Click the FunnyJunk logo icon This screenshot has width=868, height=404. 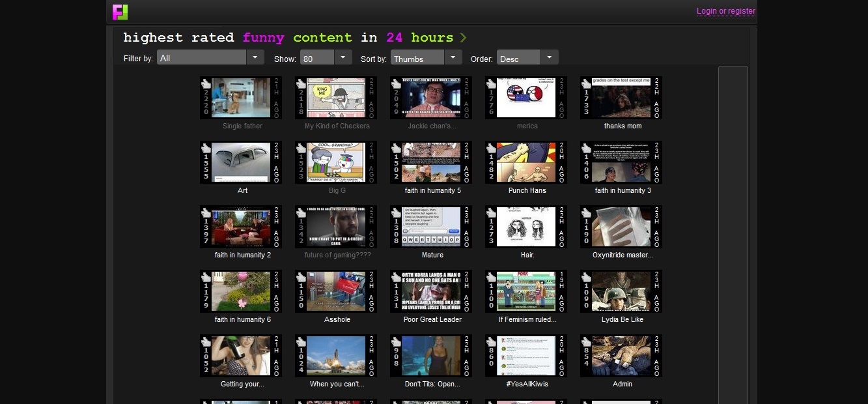click(120, 12)
